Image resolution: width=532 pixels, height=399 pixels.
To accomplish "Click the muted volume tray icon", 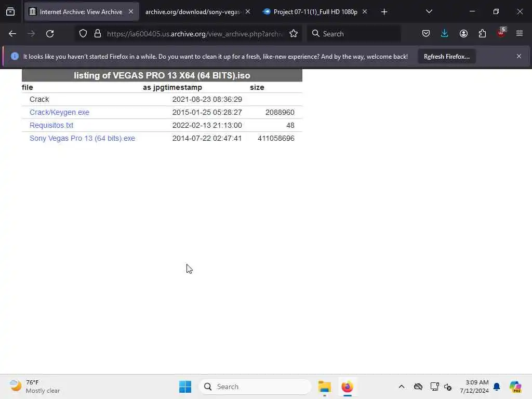I will click(x=448, y=387).
